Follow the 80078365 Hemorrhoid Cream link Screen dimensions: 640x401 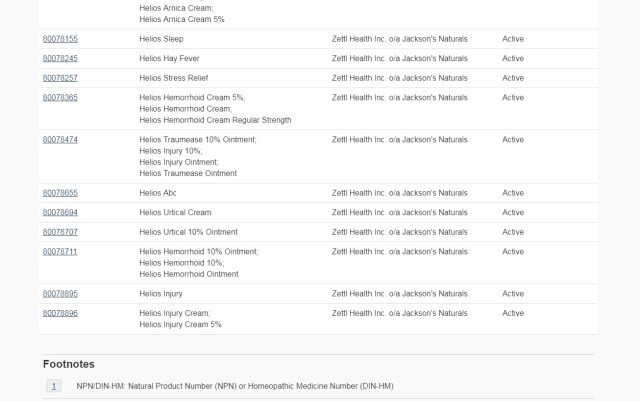[x=60, y=98]
